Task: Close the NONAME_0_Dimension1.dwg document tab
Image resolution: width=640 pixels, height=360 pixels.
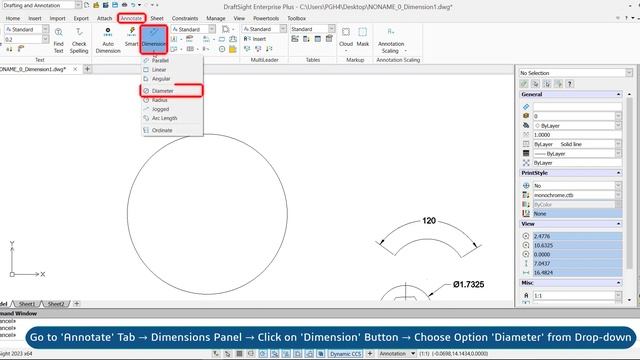Action: pyautogui.click(x=75, y=69)
